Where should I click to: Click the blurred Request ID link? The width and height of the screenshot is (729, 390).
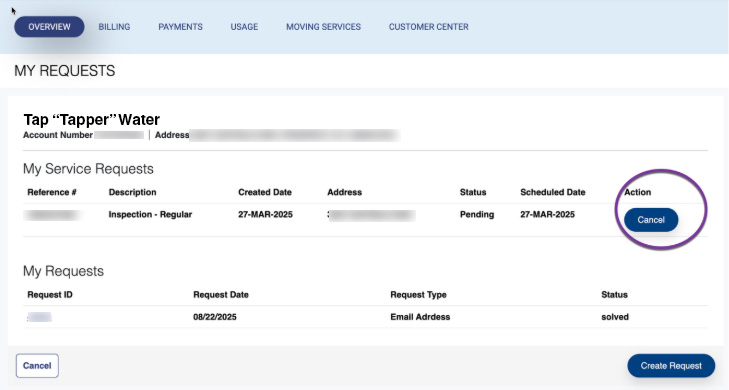39,317
